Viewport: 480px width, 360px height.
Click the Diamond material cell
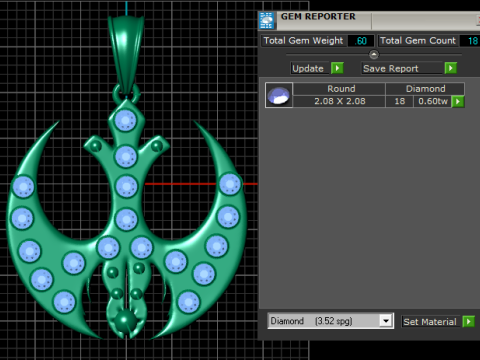(425, 89)
